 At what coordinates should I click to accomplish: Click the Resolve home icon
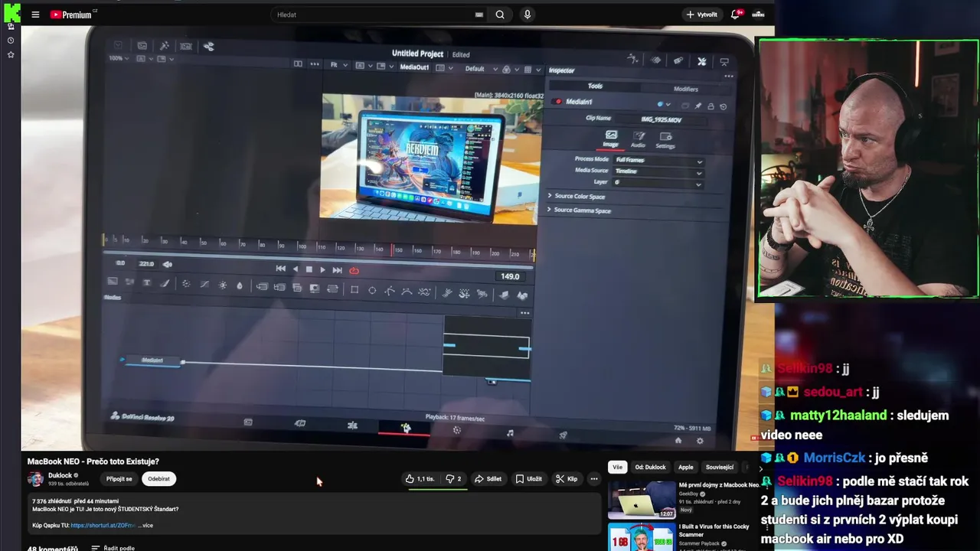click(x=678, y=441)
